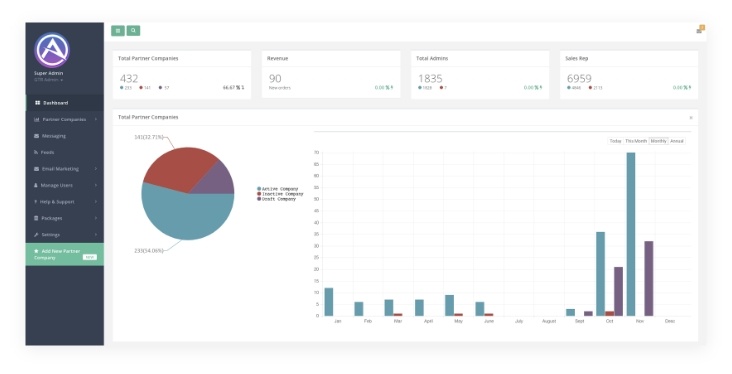Expand the Email Marketing submenu arrow
The height and width of the screenshot is (374, 732).
[96, 169]
